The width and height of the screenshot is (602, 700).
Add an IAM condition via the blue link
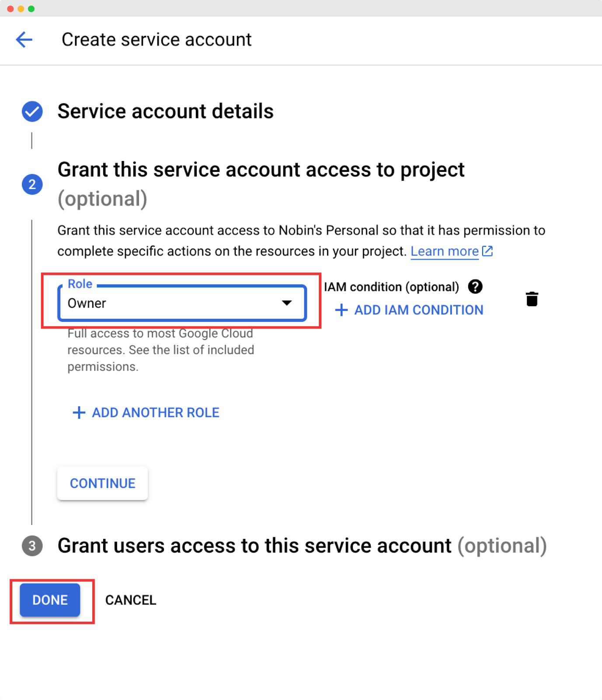tap(418, 310)
